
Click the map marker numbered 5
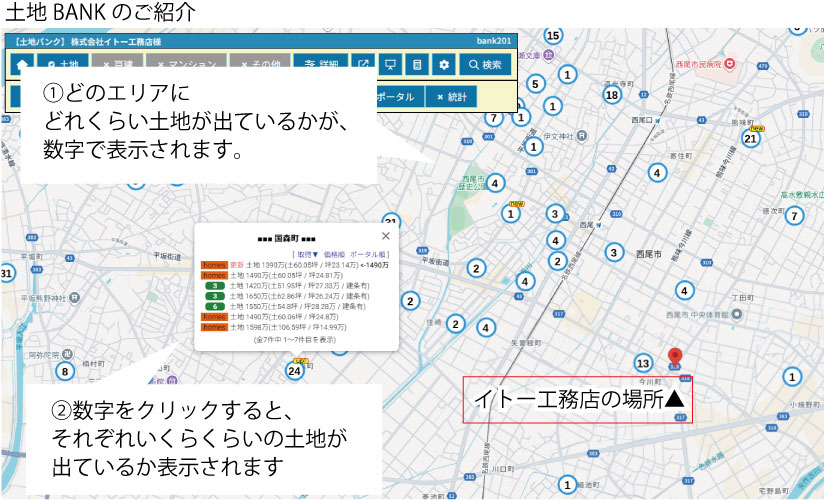click(535, 84)
